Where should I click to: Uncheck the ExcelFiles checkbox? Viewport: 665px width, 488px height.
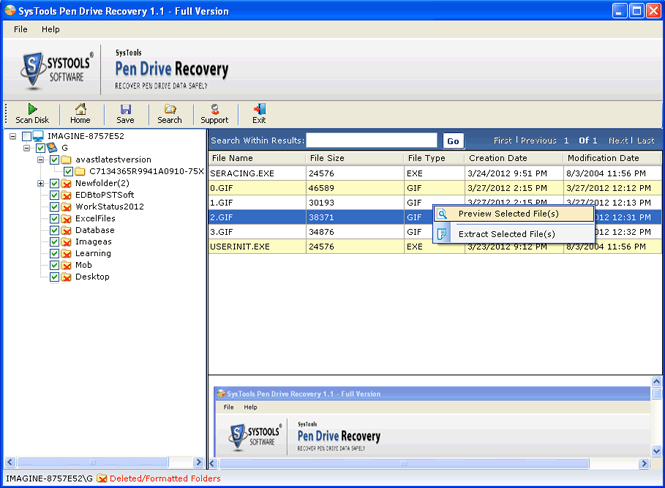pyautogui.click(x=54, y=219)
